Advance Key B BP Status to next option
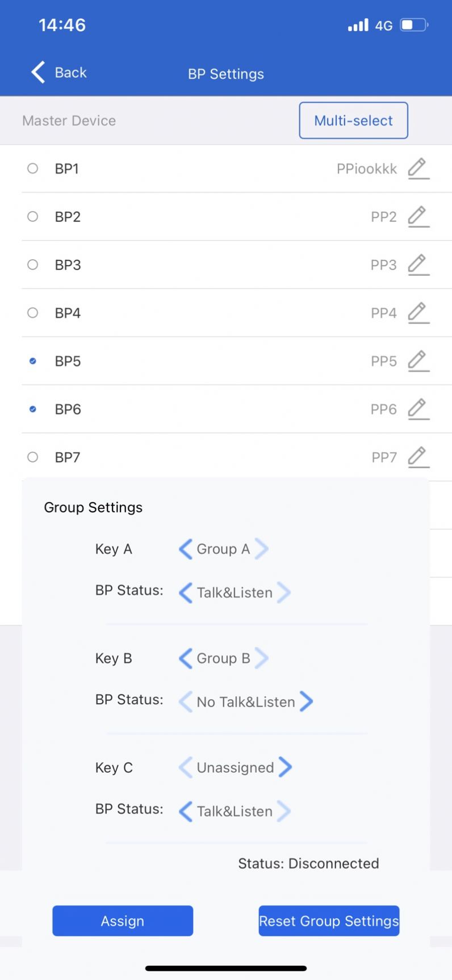452x980 pixels. [x=307, y=701]
